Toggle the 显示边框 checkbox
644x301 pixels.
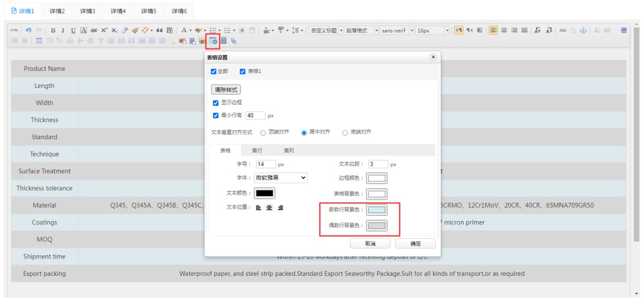pos(216,102)
